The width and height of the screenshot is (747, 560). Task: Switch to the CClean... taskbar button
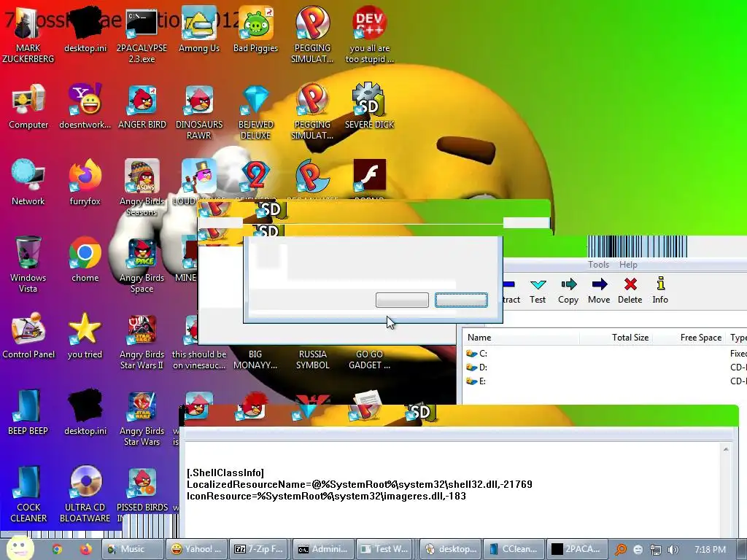514,549
